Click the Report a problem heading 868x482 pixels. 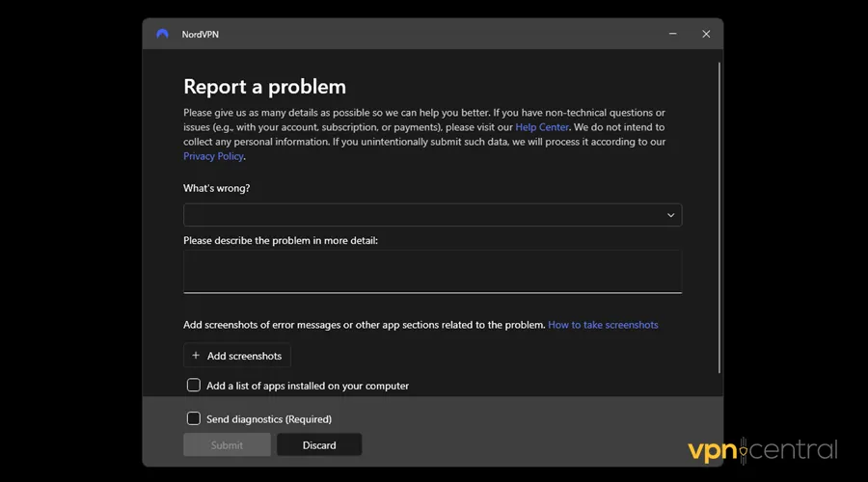click(264, 87)
